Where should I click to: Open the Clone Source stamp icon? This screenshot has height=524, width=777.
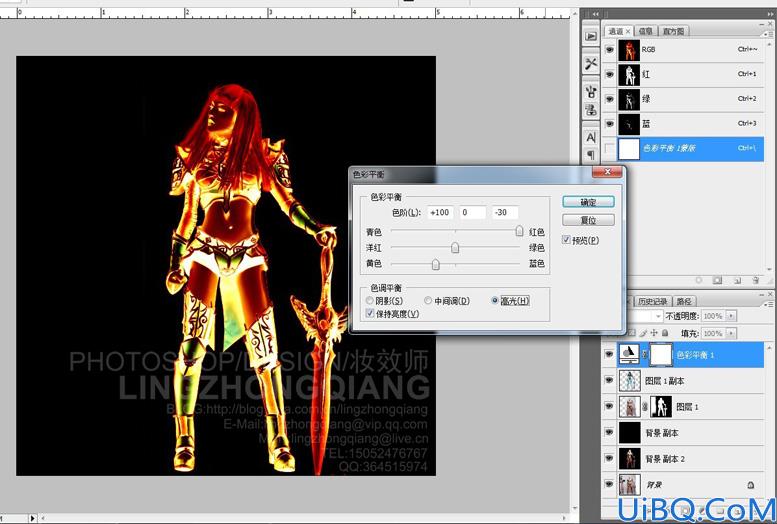(591, 110)
